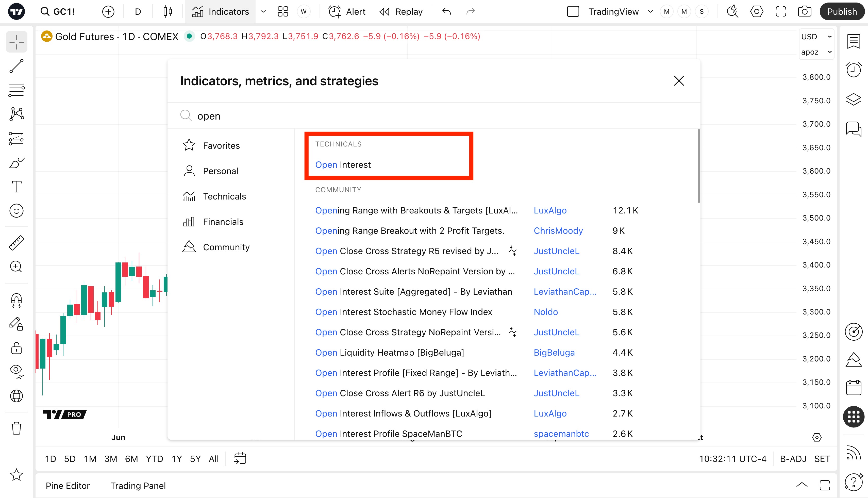The height and width of the screenshot is (498, 868).
Task: Open the Fibonacci retracement tool group
Action: 16,90
